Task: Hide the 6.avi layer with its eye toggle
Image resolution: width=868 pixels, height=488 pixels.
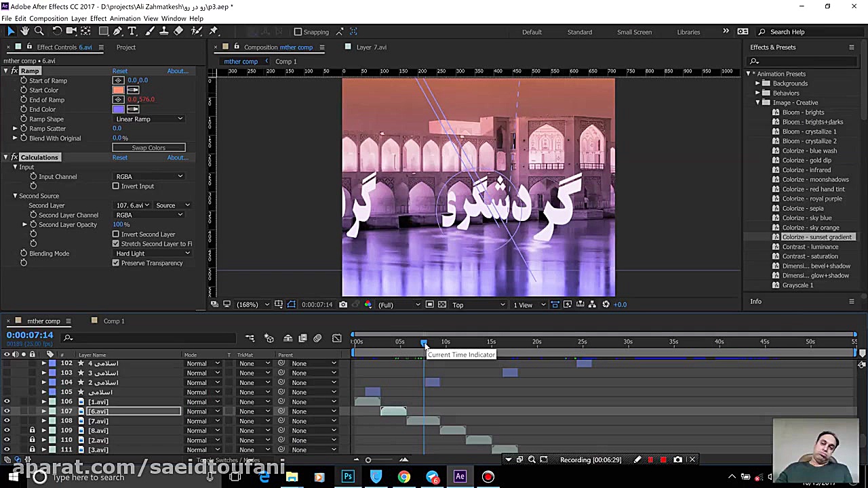Action: [6, 411]
